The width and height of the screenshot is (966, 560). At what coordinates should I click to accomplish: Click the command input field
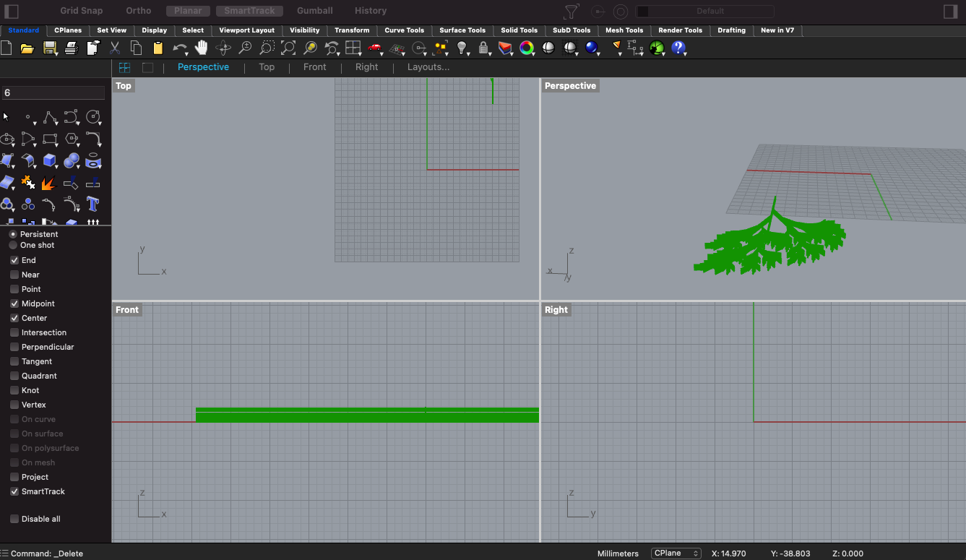point(54,92)
